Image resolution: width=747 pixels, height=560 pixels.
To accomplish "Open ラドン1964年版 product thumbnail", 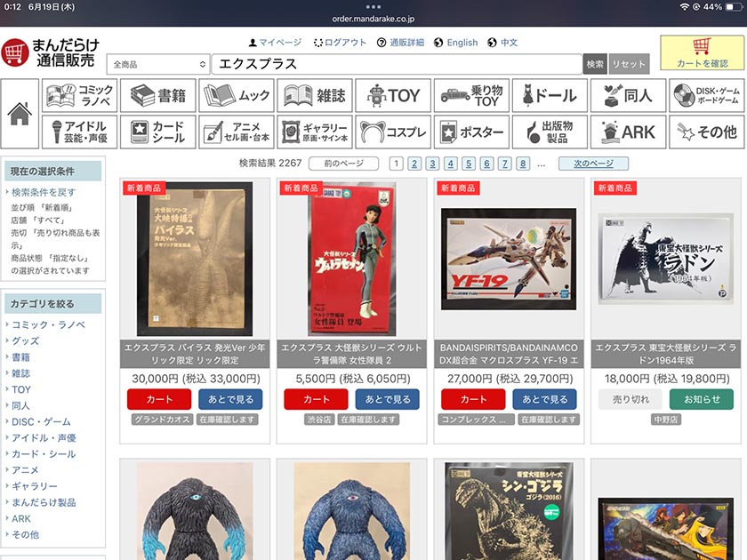I will click(665, 258).
